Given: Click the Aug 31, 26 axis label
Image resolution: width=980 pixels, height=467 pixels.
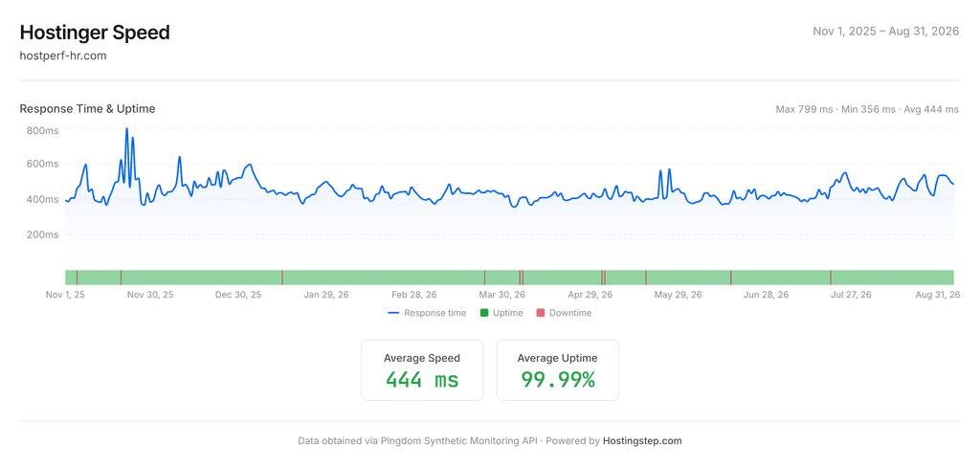Looking at the screenshot, I should point(939,295).
